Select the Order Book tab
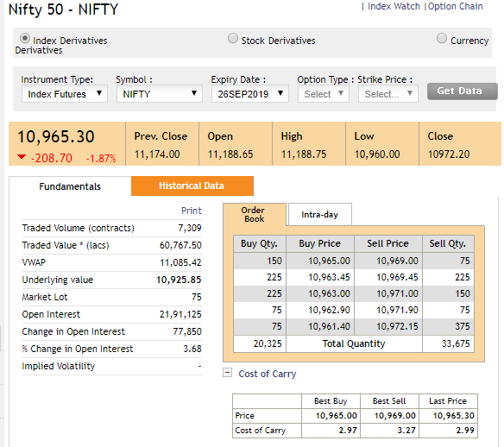 pos(254,214)
